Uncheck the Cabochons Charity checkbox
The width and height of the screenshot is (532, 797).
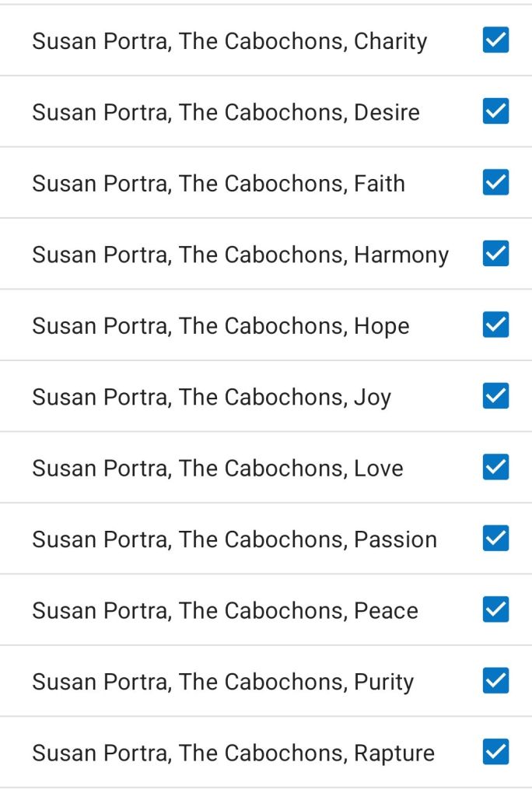495,40
